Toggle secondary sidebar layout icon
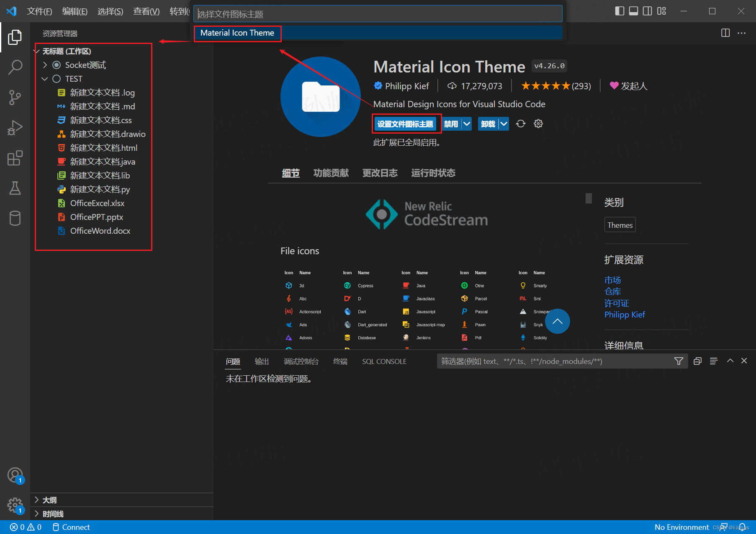The image size is (756, 534). click(x=648, y=11)
